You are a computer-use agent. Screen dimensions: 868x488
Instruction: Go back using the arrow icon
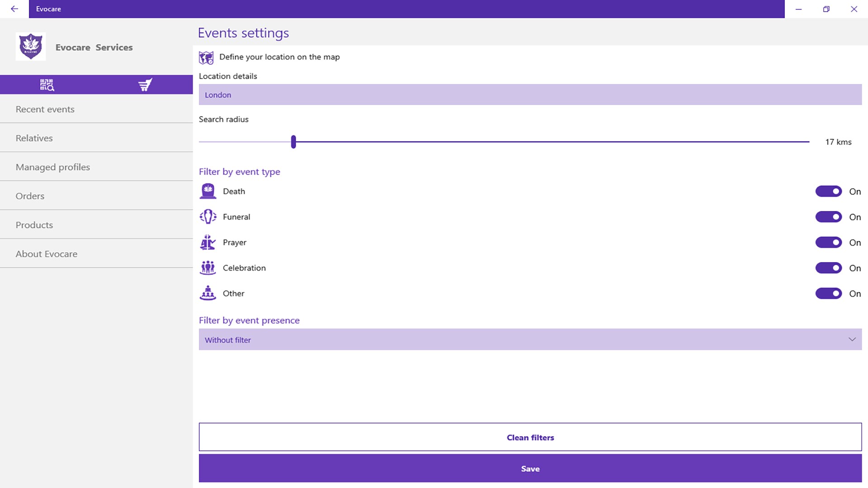click(x=14, y=9)
